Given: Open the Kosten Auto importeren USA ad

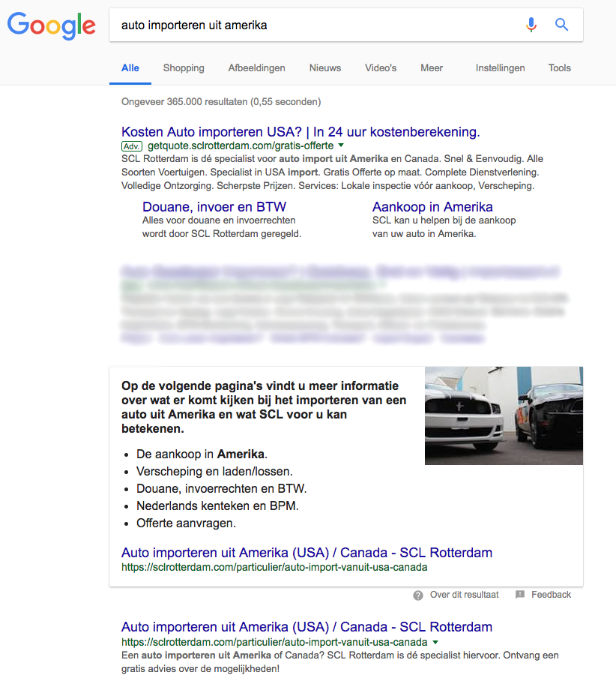Looking at the screenshot, I should coord(300,132).
